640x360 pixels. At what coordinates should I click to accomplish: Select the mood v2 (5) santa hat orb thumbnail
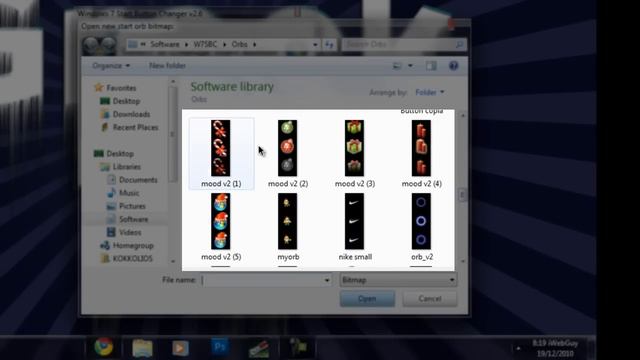[221, 221]
